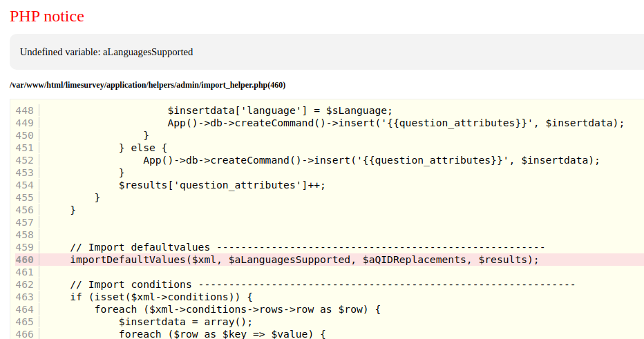Click line number 462 in the gutter
The width and height of the screenshot is (644, 339).
[24, 284]
